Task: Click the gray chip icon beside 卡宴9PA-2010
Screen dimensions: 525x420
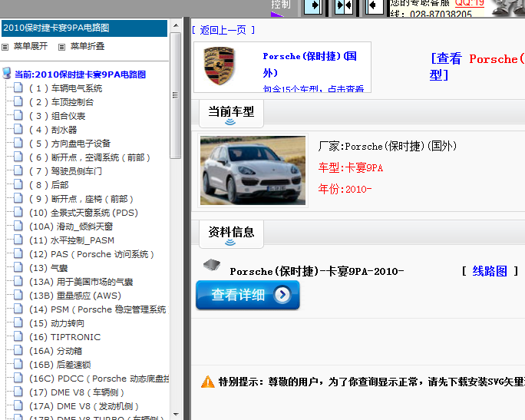Action: [x=212, y=265]
